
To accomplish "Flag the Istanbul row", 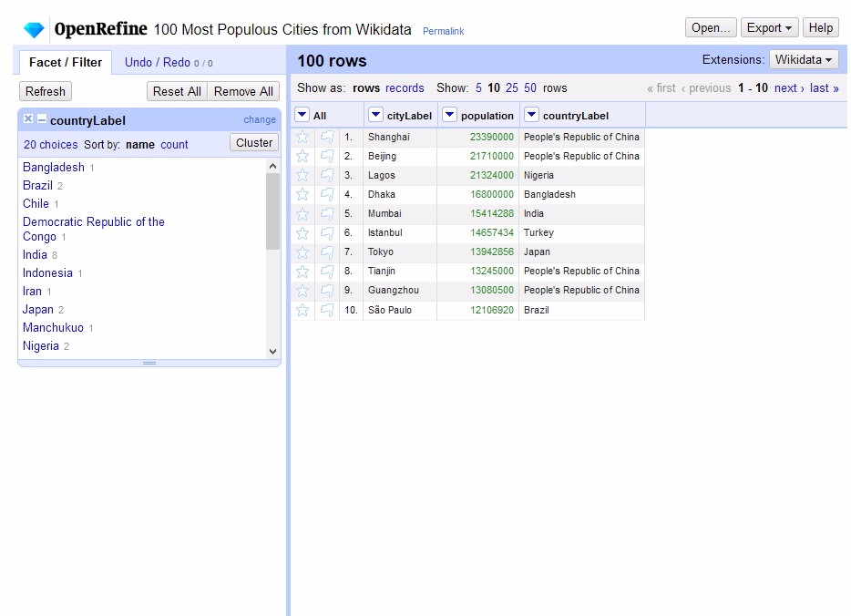I will pos(327,233).
